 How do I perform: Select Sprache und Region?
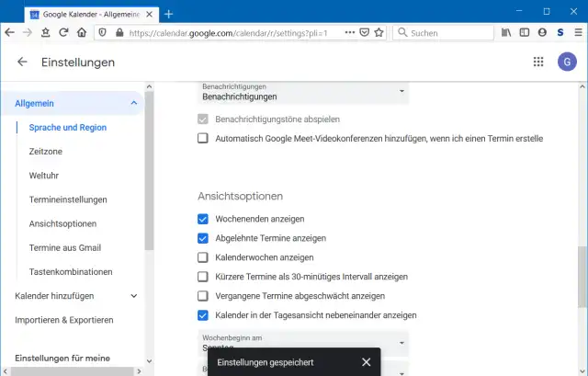point(68,128)
